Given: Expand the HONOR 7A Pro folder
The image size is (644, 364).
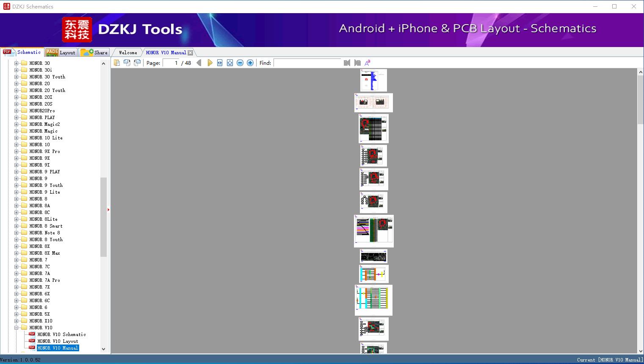Looking at the screenshot, I should point(17,280).
